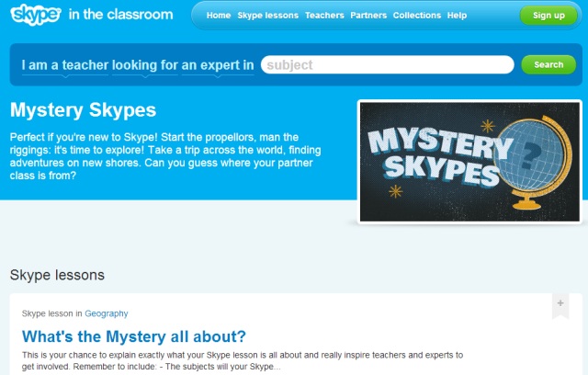Image resolution: width=588 pixels, height=375 pixels.
Task: Click the "Skype lessons" section heading
Action: (x=57, y=275)
